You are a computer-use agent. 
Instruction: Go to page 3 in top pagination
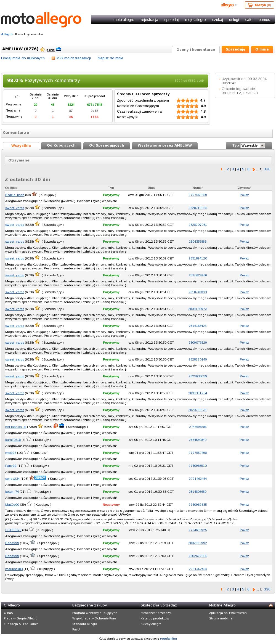pos(233,169)
